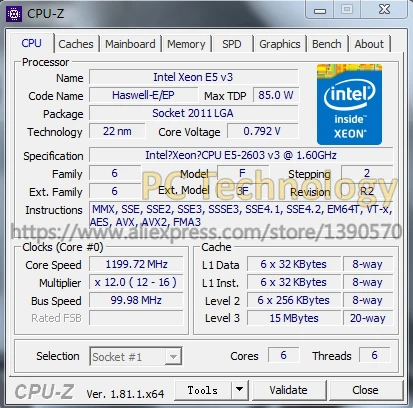Click the Revision value R2

coord(367,191)
